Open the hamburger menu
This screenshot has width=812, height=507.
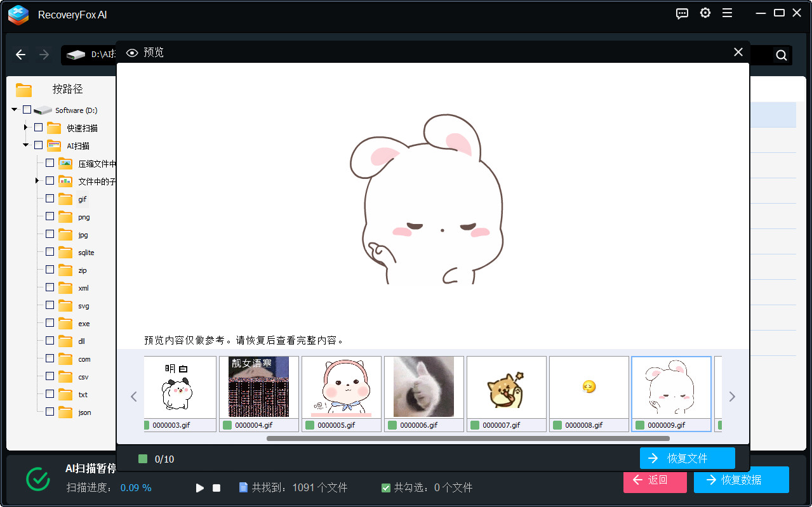(727, 13)
